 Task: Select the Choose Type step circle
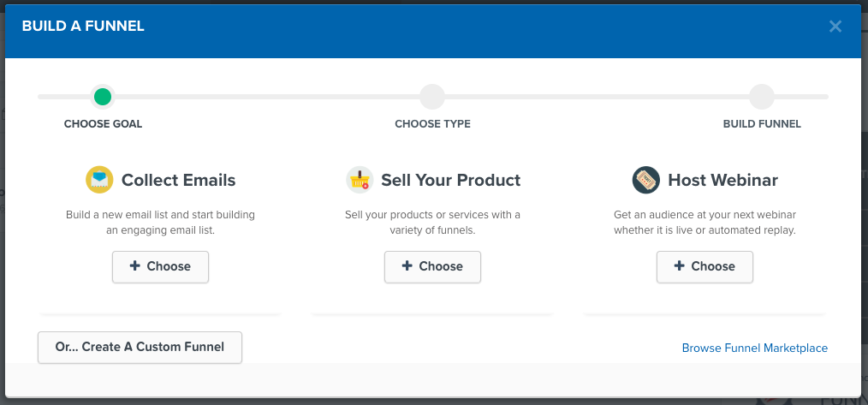coord(432,97)
